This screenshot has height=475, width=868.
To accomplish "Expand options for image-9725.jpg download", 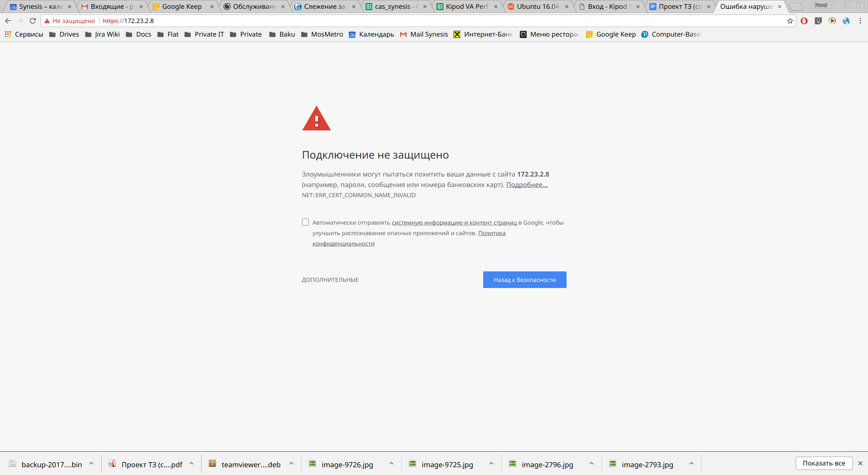I will pyautogui.click(x=491, y=463).
